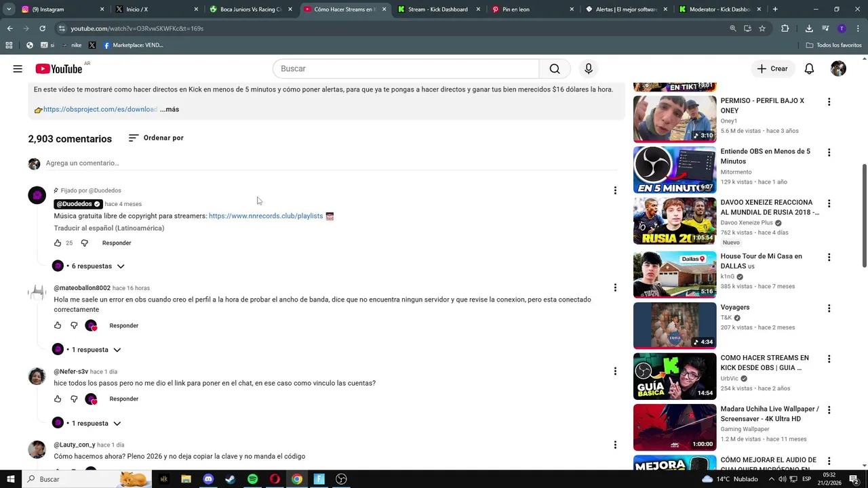Click Traducir al español (Latinoamérica)
Screen dimensions: 868x488
click(109, 228)
